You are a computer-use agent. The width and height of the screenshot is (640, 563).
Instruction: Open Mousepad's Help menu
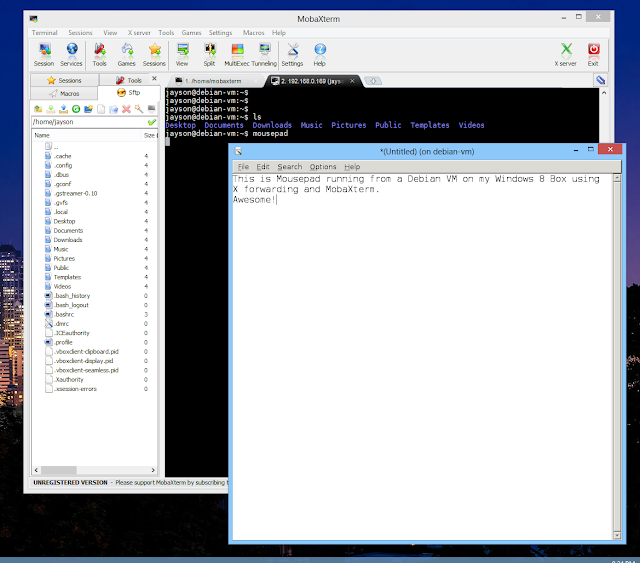click(x=352, y=167)
